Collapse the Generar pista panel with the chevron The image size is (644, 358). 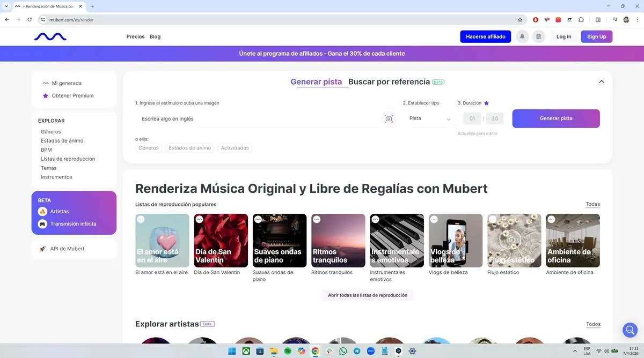pyautogui.click(x=602, y=82)
